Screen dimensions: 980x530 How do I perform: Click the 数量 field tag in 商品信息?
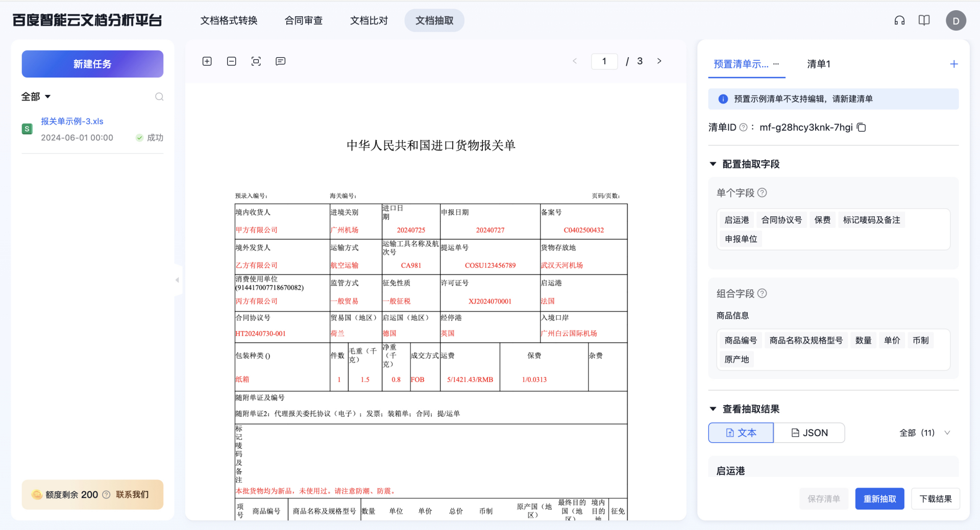pos(863,340)
